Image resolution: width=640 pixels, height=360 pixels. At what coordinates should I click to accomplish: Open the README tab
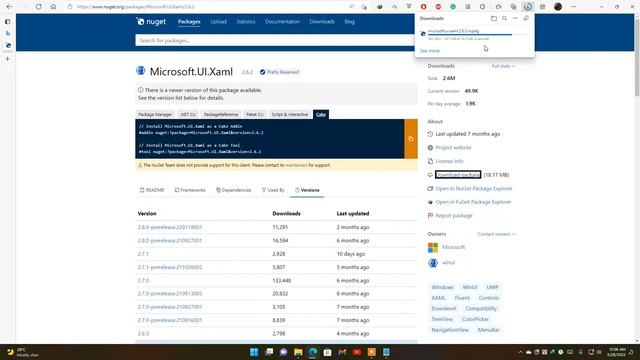[x=152, y=190]
